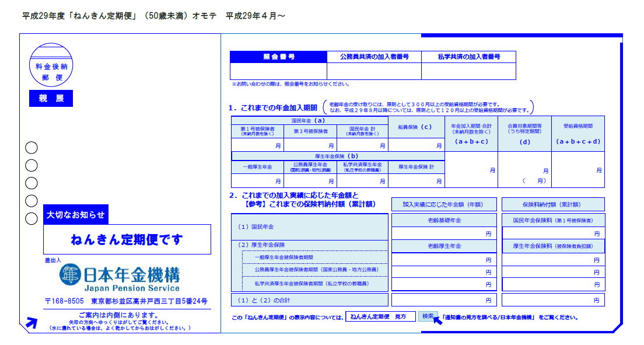Click the 老齢基礎年金 header
This screenshot has height=345, width=644.
(x=444, y=221)
